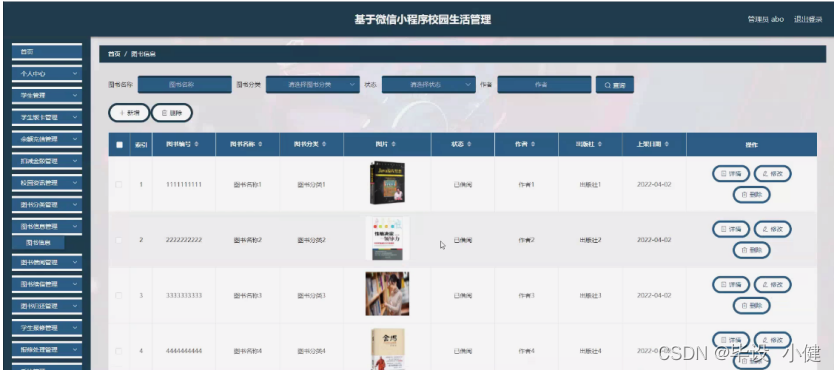
Task: Sort by 状态 column arrows
Action: 469,144
